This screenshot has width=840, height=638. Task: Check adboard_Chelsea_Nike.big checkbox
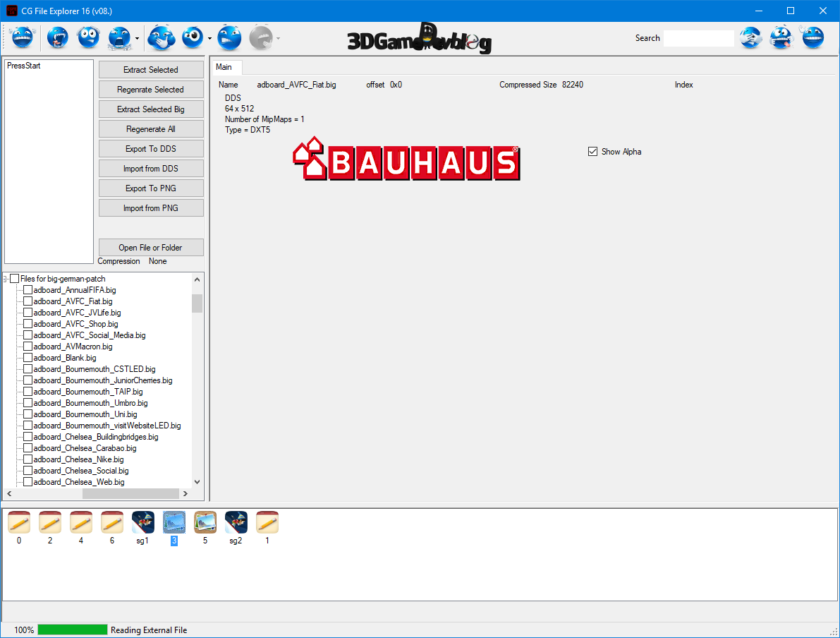click(x=28, y=459)
